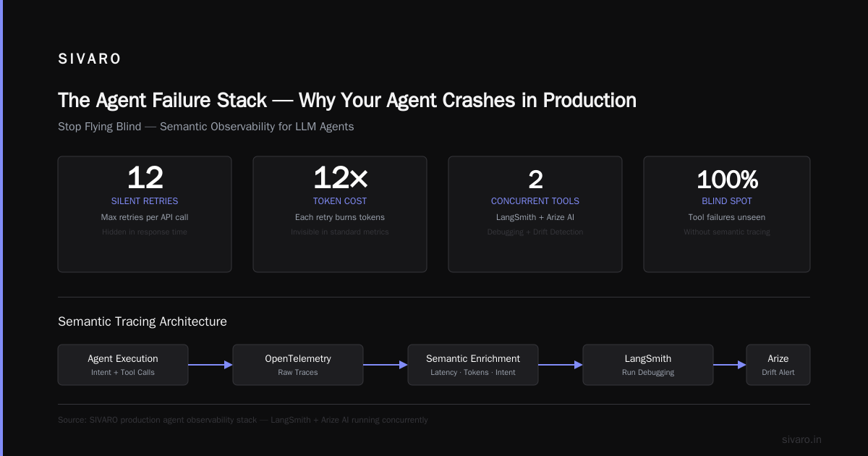Select the 'BLIND SPOT' label
This screenshot has width=868, height=456.
coord(727,201)
